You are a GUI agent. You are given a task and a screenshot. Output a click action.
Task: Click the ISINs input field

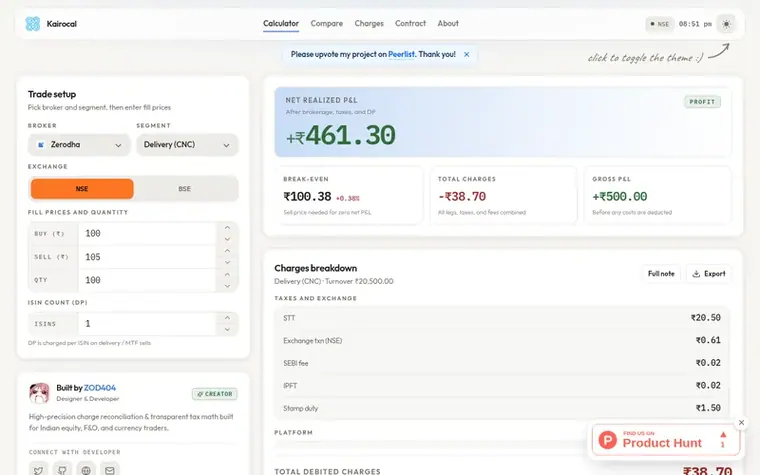coord(147,324)
